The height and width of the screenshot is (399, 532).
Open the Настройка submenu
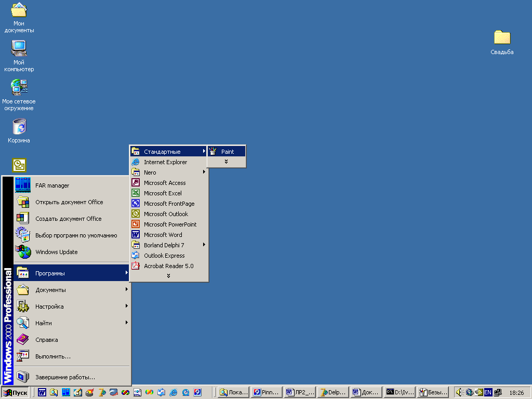(72, 307)
